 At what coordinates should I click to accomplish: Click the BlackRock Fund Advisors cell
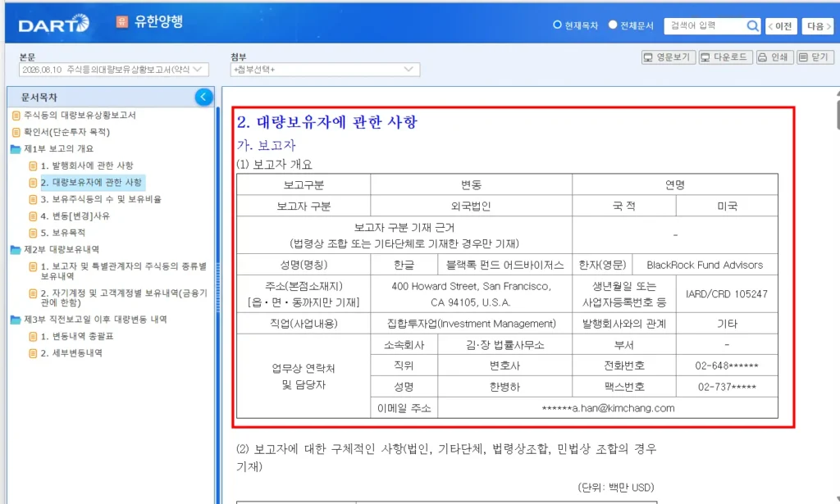tap(705, 265)
